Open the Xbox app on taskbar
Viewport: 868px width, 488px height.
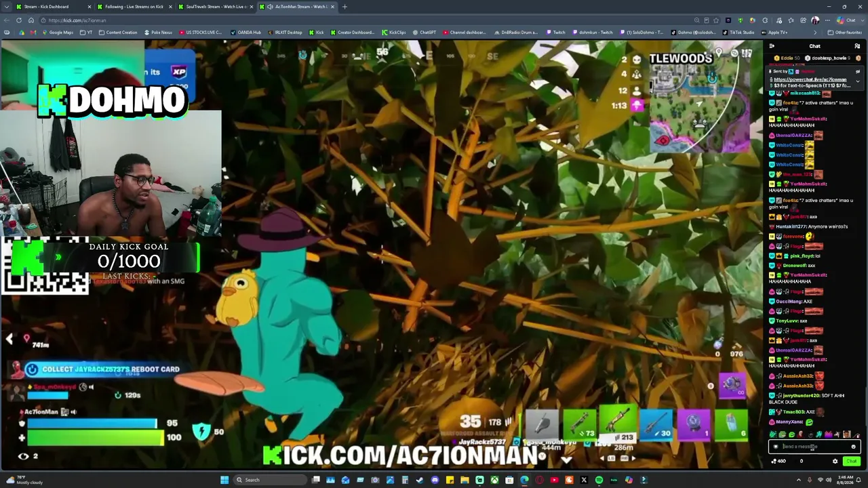pos(494,480)
